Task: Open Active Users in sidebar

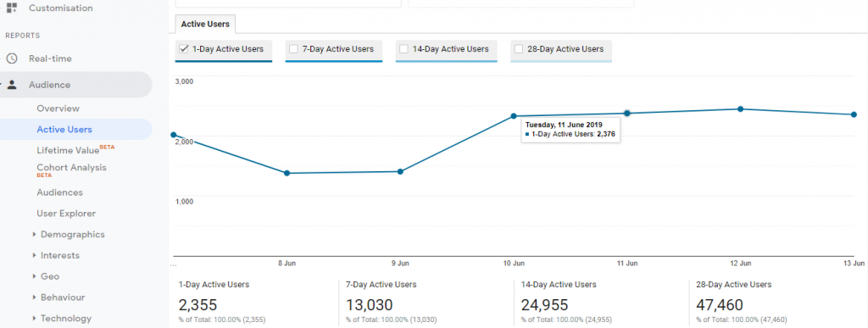Action: tap(64, 130)
